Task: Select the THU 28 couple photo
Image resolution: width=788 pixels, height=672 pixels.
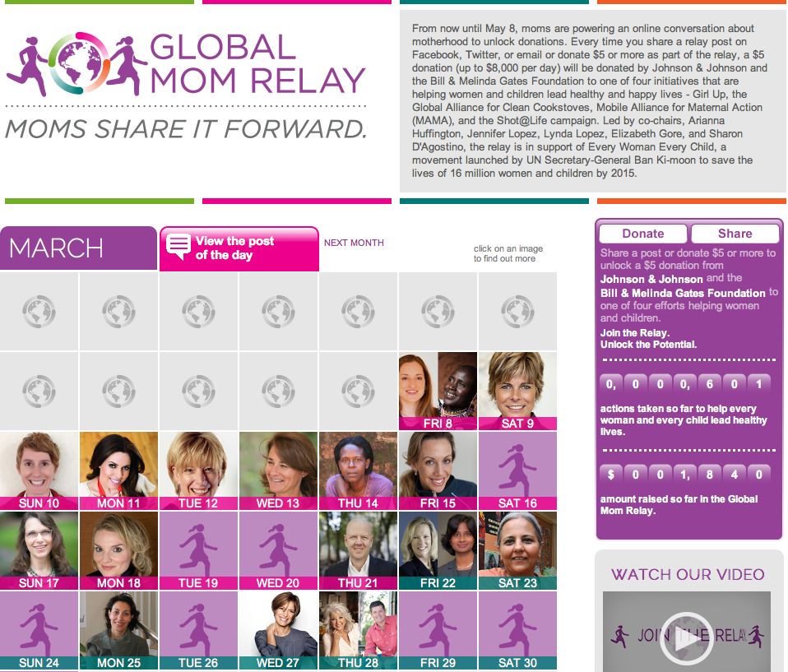Action: (358, 630)
